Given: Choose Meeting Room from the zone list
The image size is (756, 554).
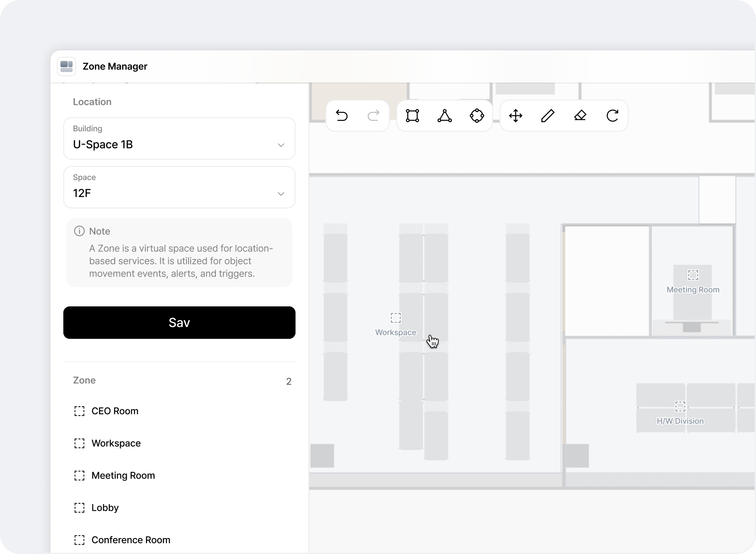Looking at the screenshot, I should tap(123, 476).
